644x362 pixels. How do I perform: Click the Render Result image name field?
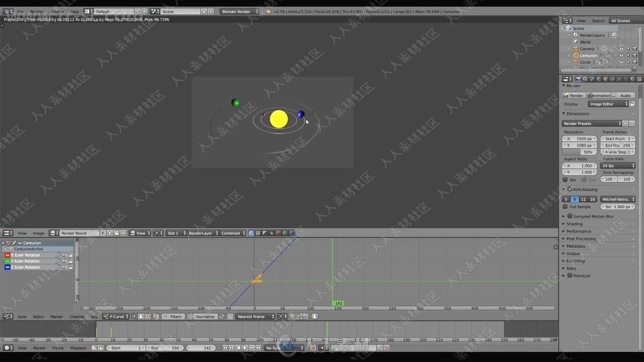pyautogui.click(x=79, y=233)
